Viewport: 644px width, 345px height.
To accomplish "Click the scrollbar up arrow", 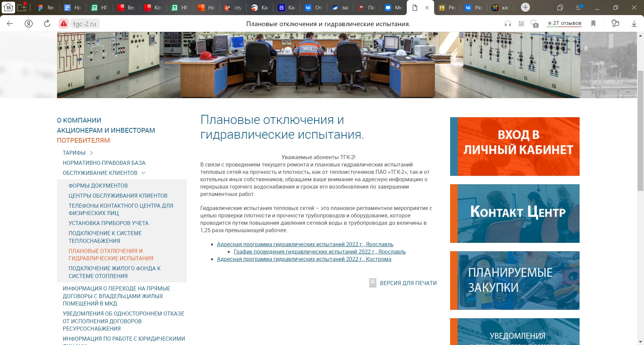I will 640,35.
